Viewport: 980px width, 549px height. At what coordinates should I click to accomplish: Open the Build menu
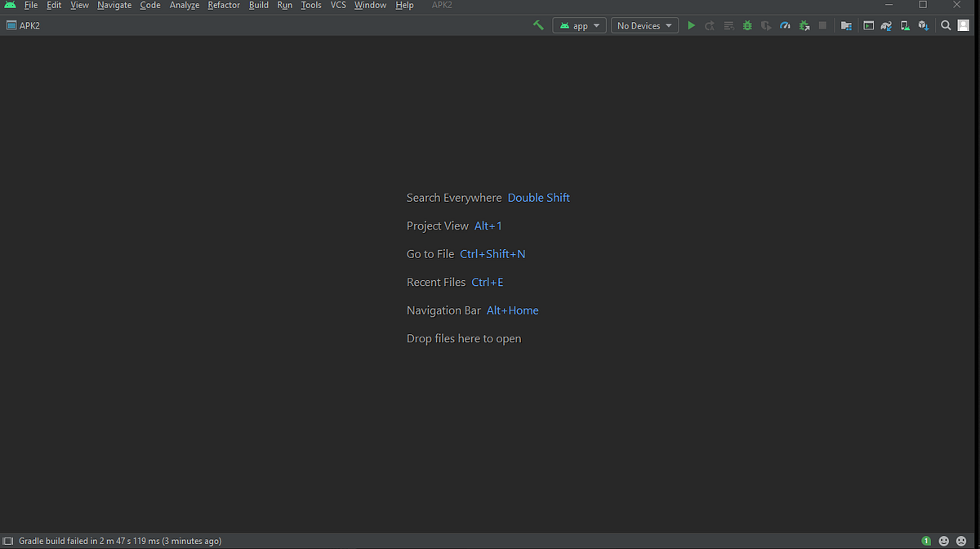point(258,6)
